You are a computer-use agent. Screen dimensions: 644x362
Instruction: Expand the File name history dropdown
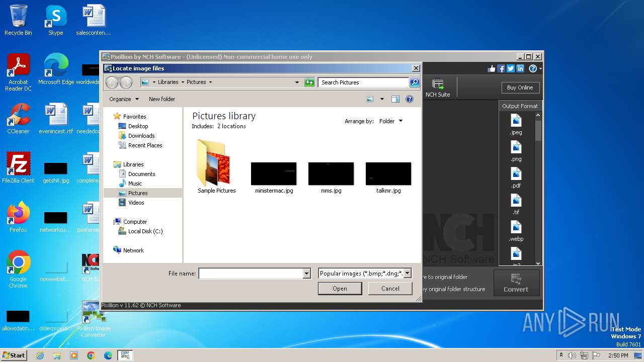pos(307,274)
